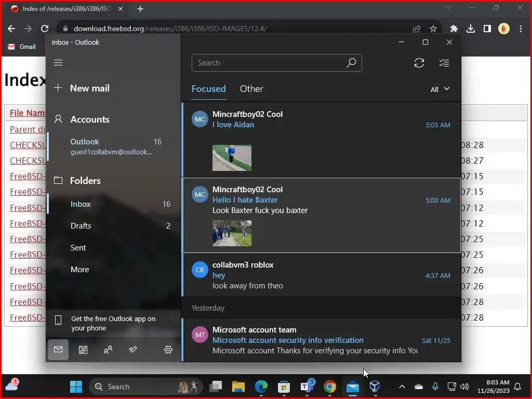Image resolution: width=532 pixels, height=399 pixels.
Task: Open Microsoft Teams from taskbar
Action: [307, 387]
